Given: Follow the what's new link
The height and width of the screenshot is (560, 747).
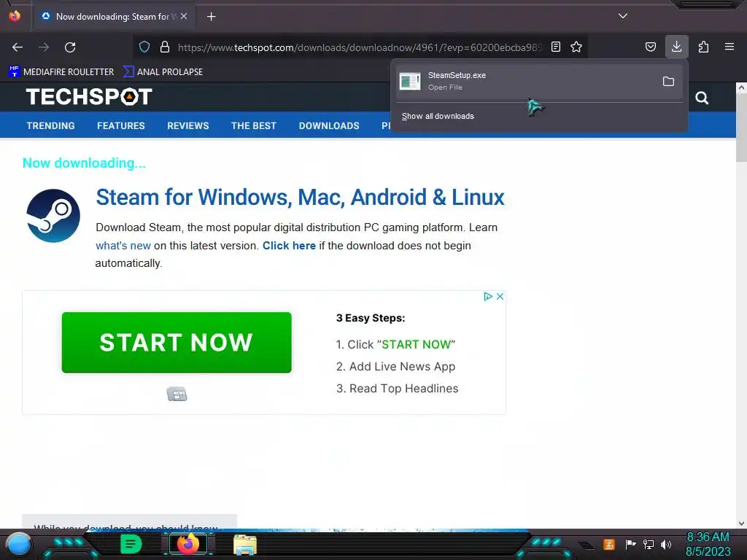Looking at the screenshot, I should [123, 246].
